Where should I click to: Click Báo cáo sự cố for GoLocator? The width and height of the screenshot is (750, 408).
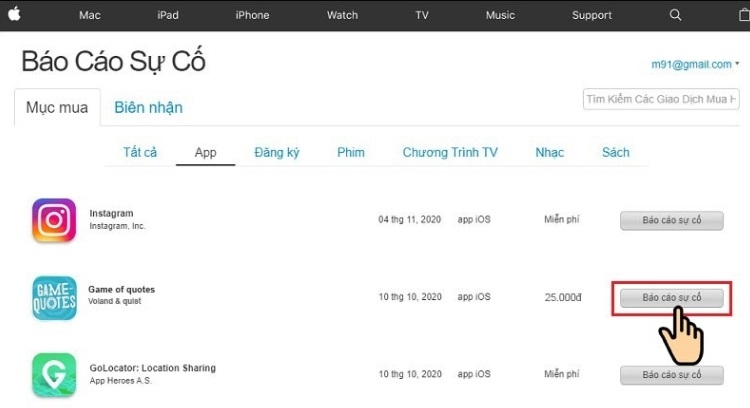672,375
